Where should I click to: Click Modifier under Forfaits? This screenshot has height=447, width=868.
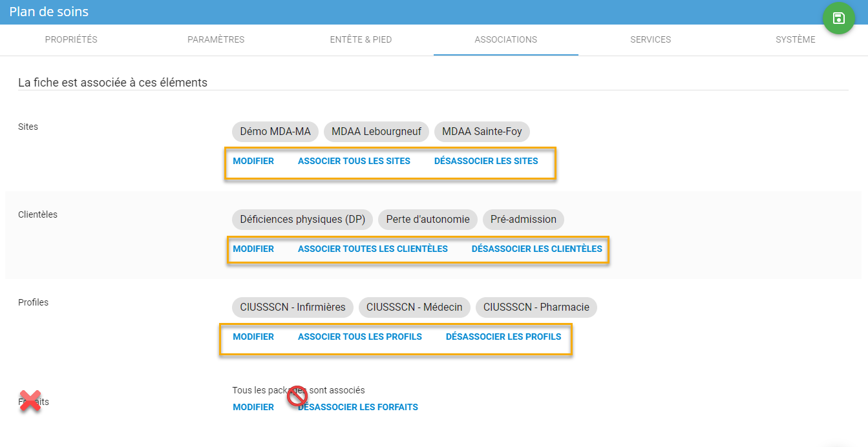point(253,407)
